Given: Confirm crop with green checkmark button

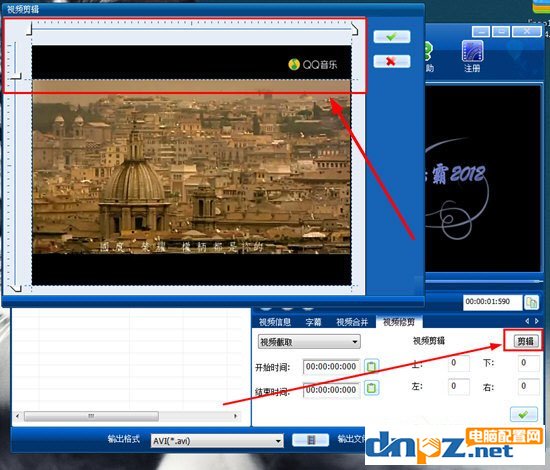Looking at the screenshot, I should coord(391,36).
